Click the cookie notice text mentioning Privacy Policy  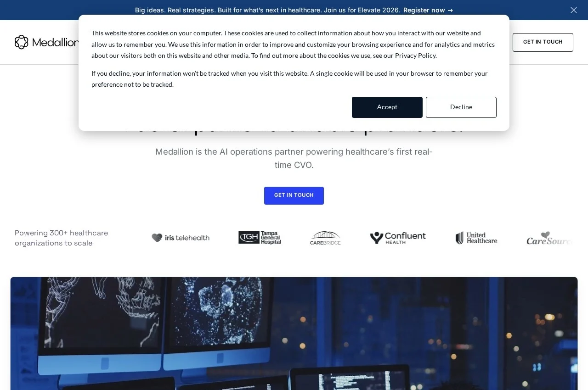pyautogui.click(x=293, y=44)
